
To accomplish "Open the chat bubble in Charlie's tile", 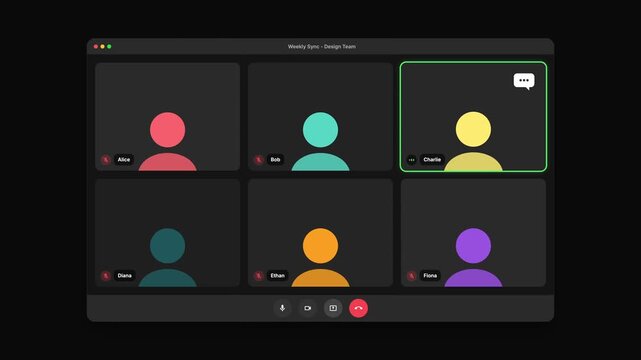I will click(524, 81).
